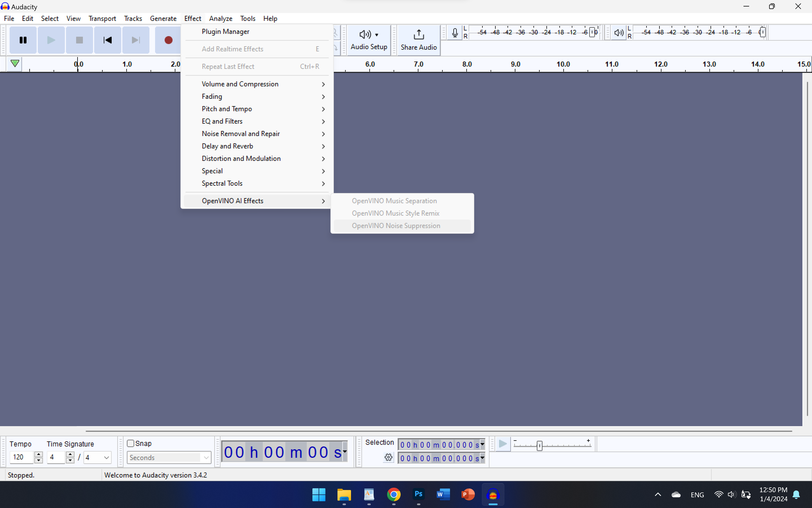Open the Tools menu

coord(248,18)
